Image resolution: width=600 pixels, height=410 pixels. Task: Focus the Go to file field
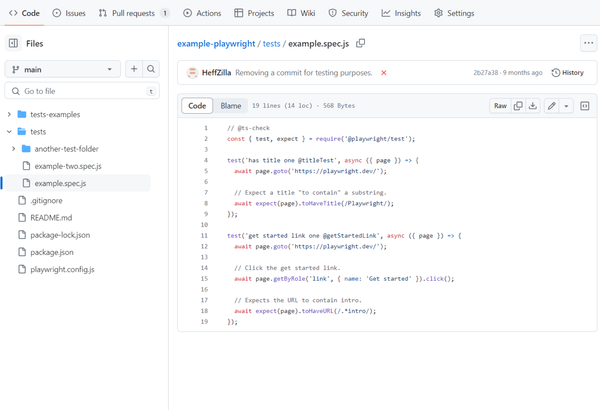tap(82, 91)
